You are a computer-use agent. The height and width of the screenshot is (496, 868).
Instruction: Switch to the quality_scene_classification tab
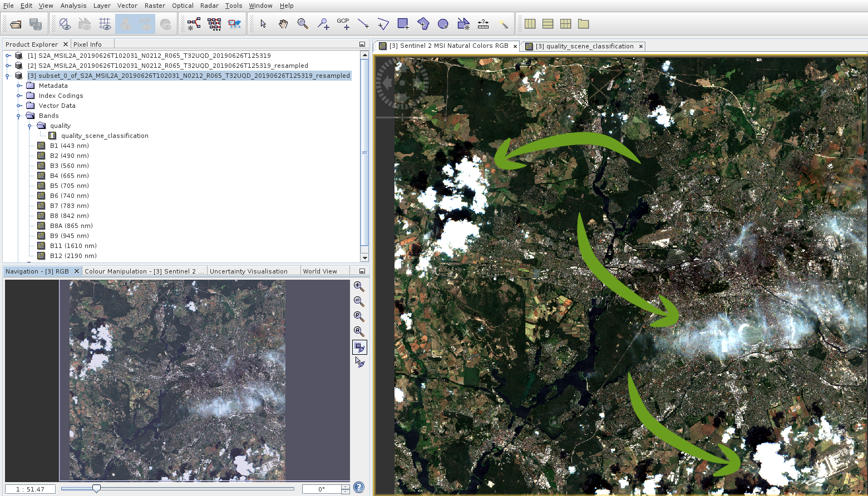click(x=584, y=46)
